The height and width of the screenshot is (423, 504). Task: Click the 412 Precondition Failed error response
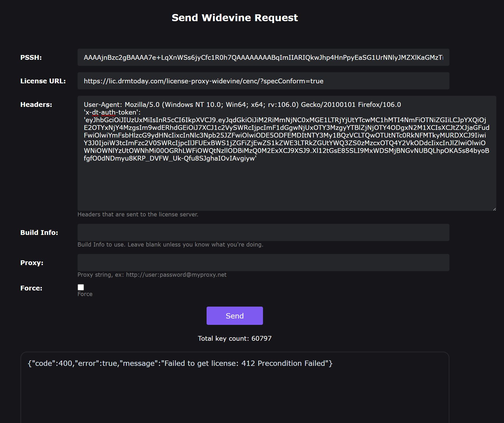(180, 363)
